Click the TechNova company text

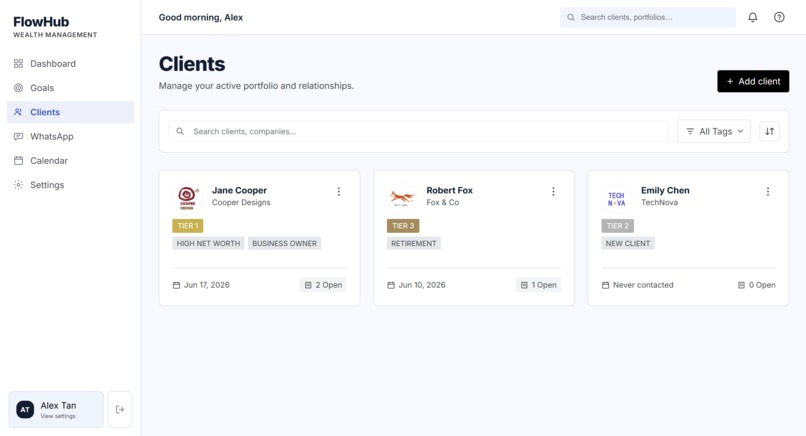pyautogui.click(x=660, y=202)
